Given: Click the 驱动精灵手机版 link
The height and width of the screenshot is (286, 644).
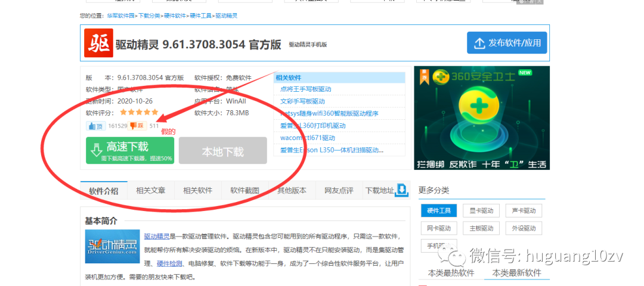Looking at the screenshot, I should point(308,44).
